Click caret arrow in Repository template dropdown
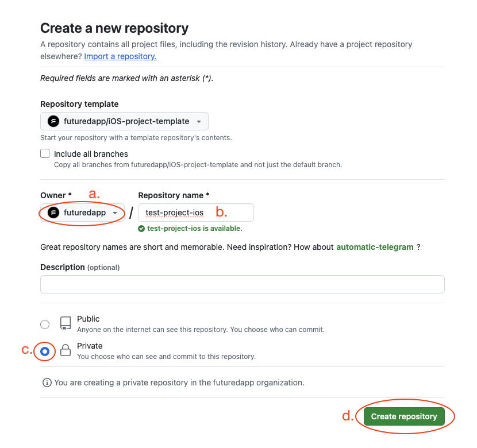The height and width of the screenshot is (448, 477). click(x=199, y=122)
